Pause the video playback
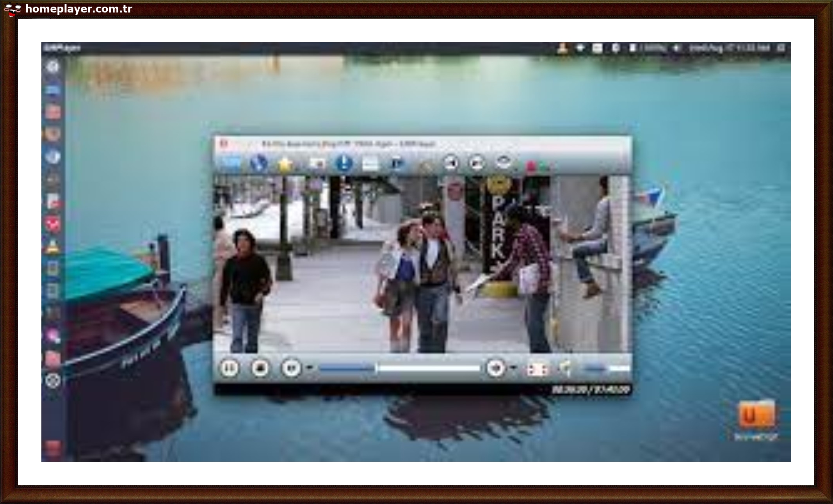Viewport: 833px width, 504px height. 229,368
